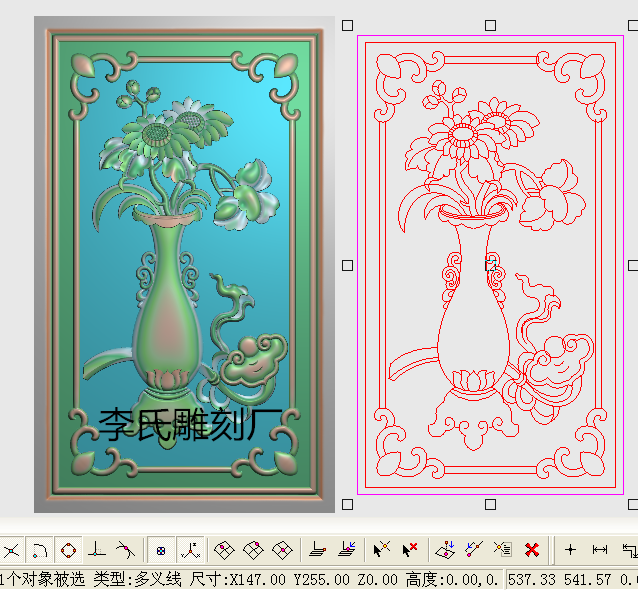Click the layered lines with blue arrow icon

[347, 550]
